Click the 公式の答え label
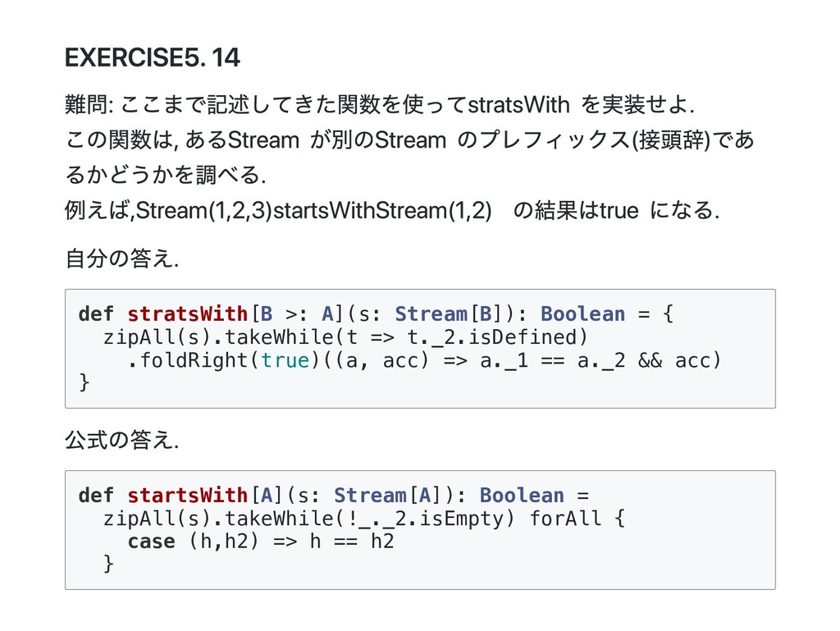The image size is (840, 631). coord(121,441)
